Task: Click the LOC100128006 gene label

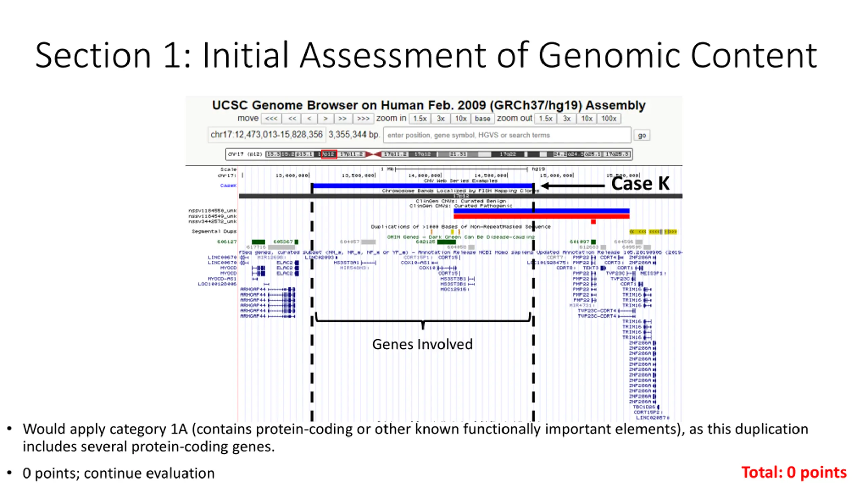Action: tap(217, 284)
